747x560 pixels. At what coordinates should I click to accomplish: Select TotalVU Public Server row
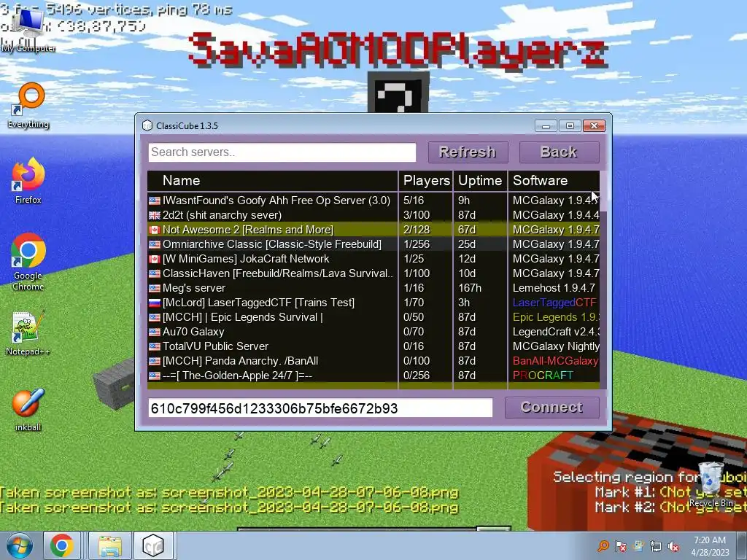(x=373, y=346)
